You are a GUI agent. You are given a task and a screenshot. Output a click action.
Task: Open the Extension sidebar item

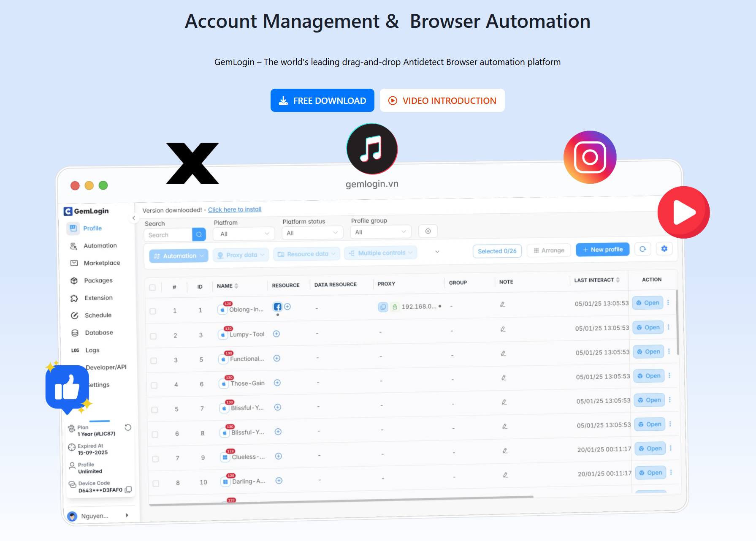point(92,298)
